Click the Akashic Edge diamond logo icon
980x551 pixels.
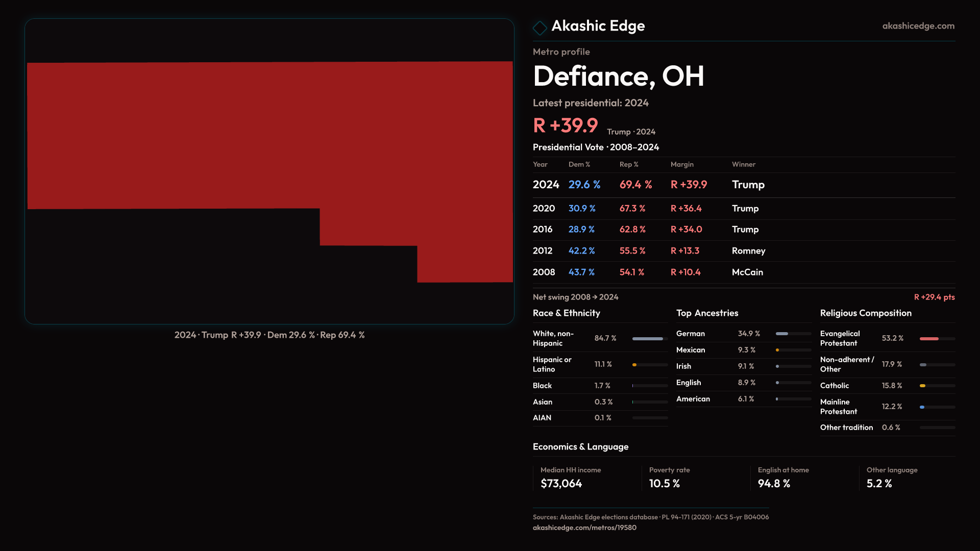point(540,27)
